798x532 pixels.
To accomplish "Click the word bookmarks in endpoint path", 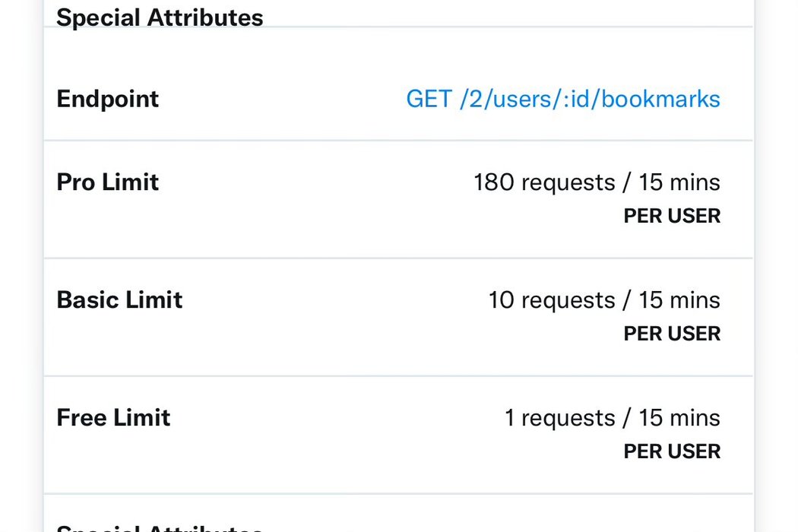I will [660, 99].
